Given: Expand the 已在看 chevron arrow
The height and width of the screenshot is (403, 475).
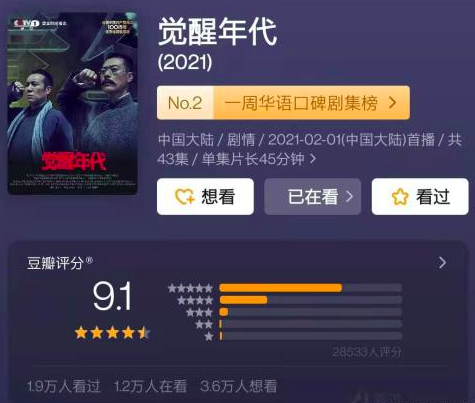Looking at the screenshot, I should tap(349, 196).
